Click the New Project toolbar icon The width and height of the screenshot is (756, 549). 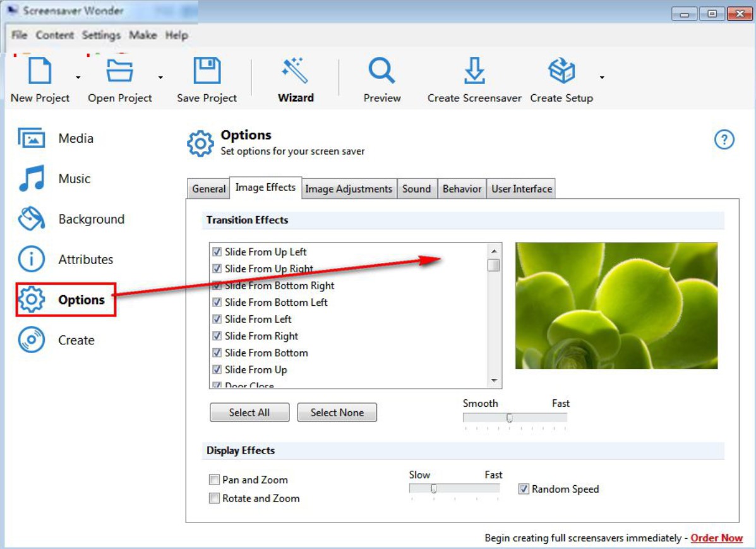(40, 71)
